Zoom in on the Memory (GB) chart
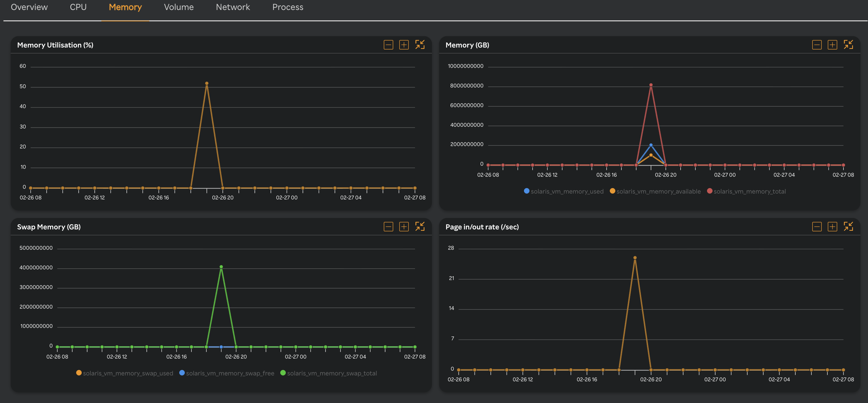The height and width of the screenshot is (403, 868). [x=833, y=44]
